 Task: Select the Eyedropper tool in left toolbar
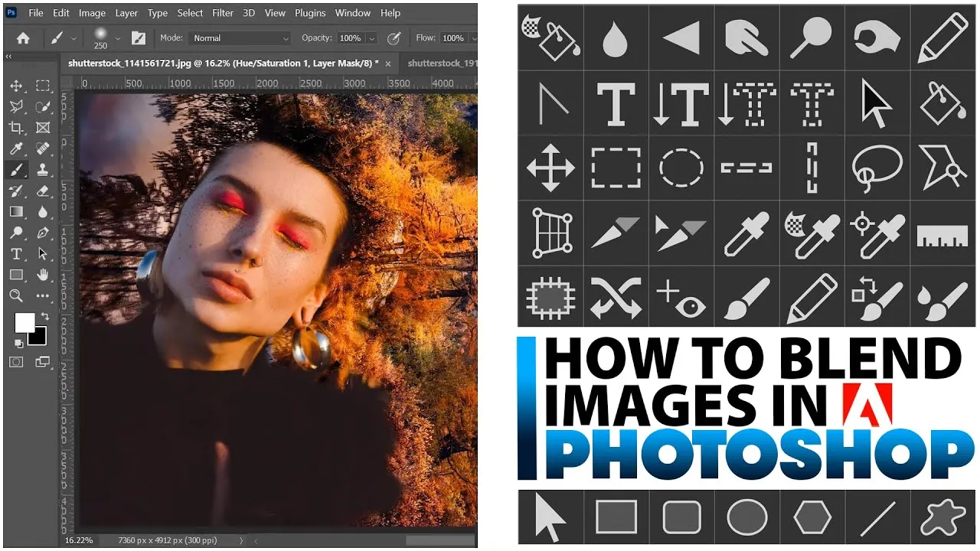pyautogui.click(x=16, y=148)
